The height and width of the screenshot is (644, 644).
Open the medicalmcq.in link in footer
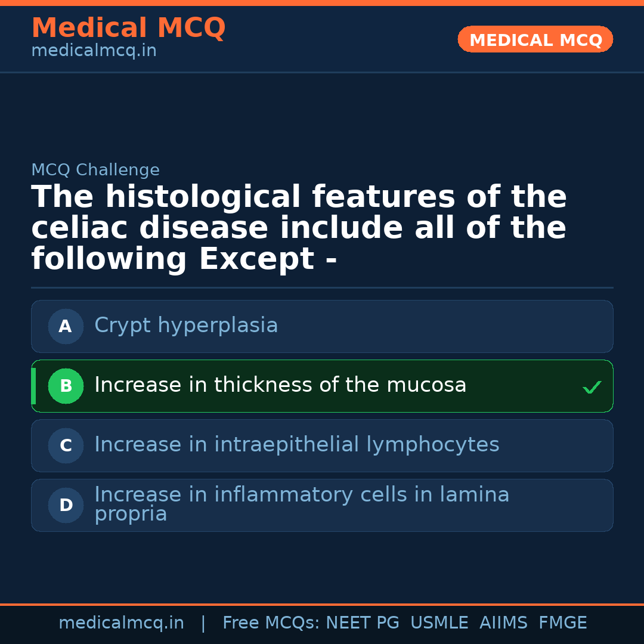121,623
